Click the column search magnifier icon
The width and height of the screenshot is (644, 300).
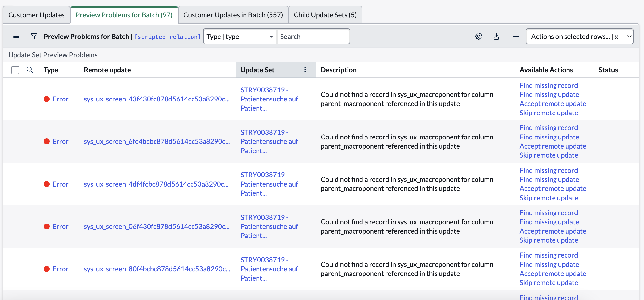point(30,70)
